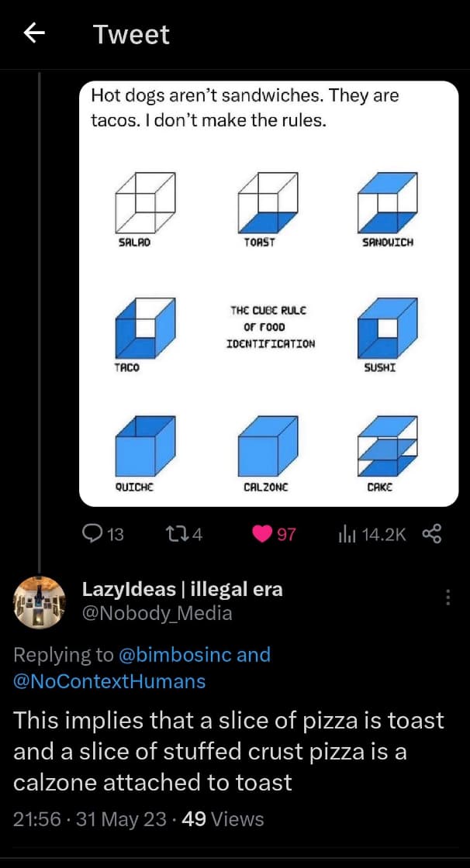Open the LazyIdeas profile avatar
The width and height of the screenshot is (470, 868).
click(x=40, y=602)
